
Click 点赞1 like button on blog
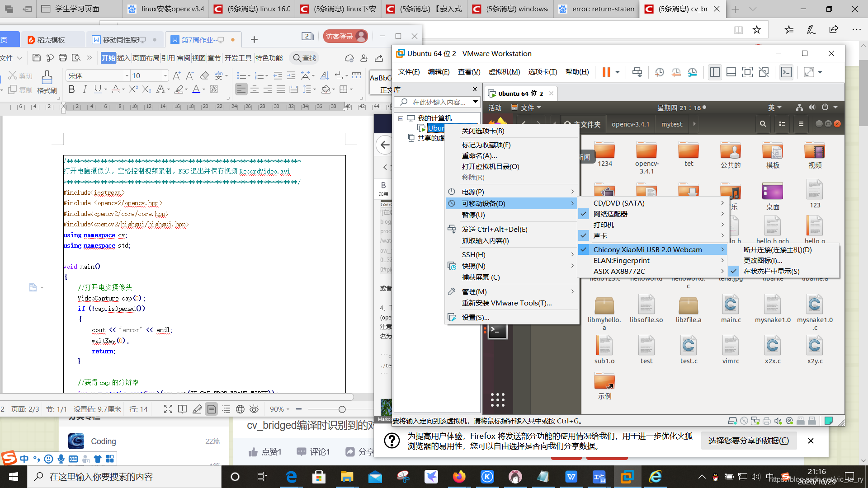point(265,451)
